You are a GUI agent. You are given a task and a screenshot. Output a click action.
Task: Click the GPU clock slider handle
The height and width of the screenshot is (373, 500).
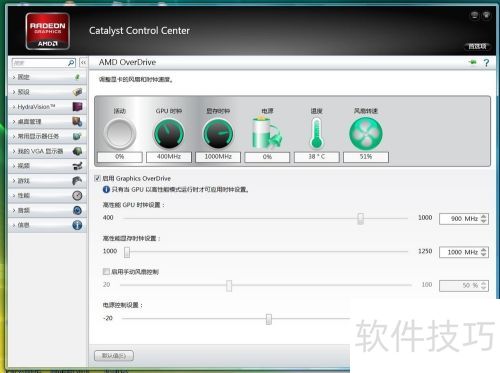[360, 219]
